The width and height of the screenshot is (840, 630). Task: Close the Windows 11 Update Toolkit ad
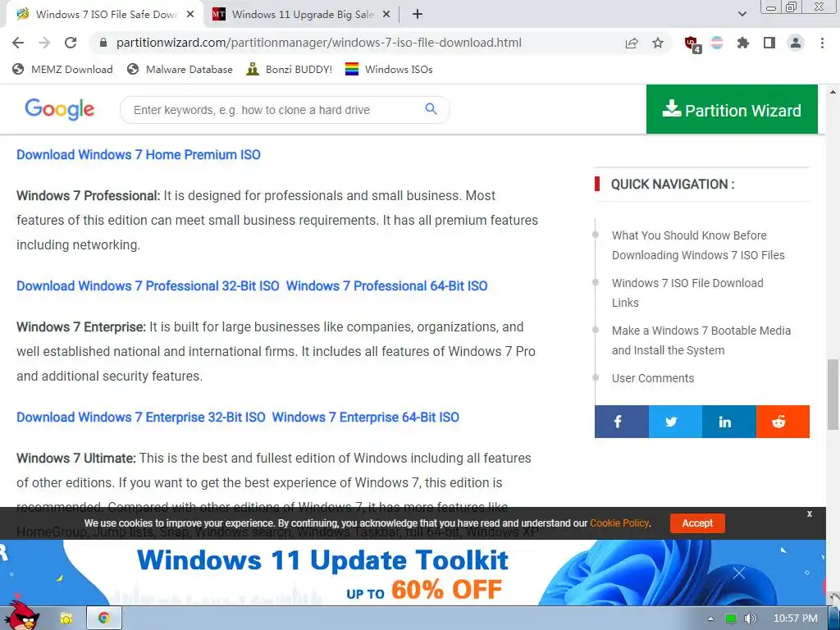pyautogui.click(x=739, y=573)
